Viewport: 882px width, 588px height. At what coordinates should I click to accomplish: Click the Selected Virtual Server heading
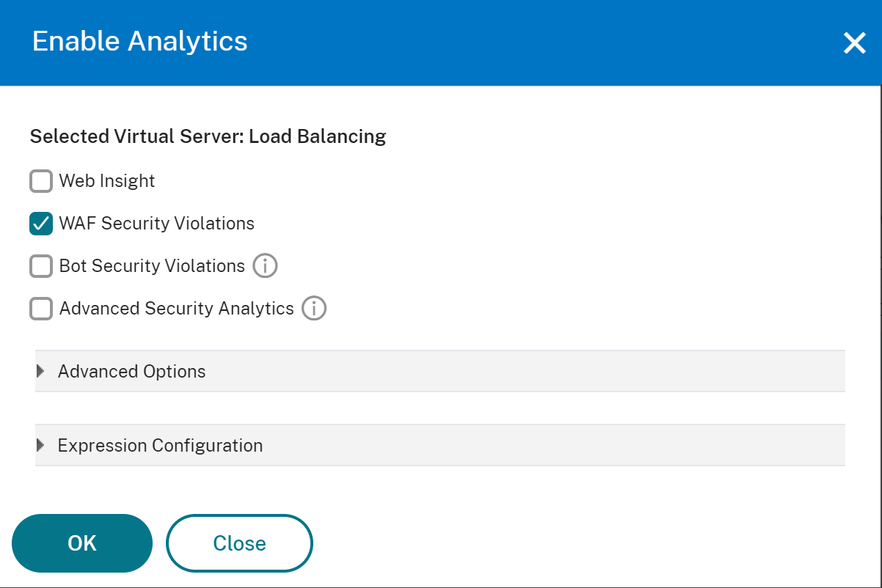coord(208,136)
